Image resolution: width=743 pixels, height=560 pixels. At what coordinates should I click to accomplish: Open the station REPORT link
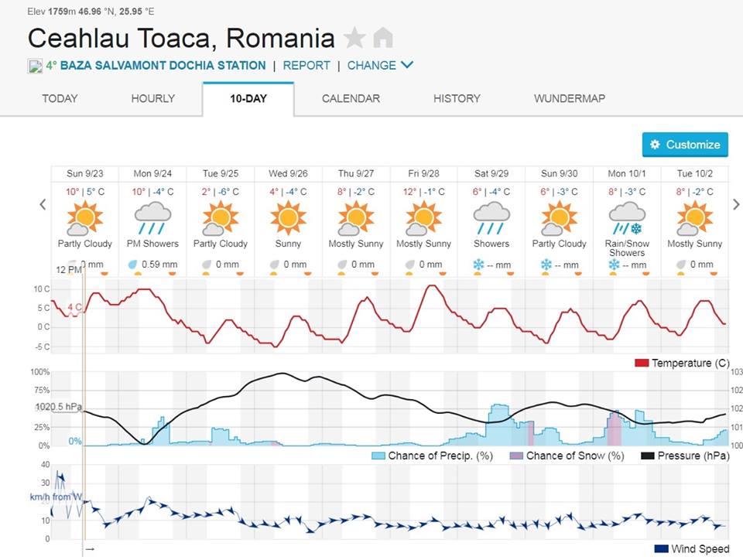[x=306, y=66]
